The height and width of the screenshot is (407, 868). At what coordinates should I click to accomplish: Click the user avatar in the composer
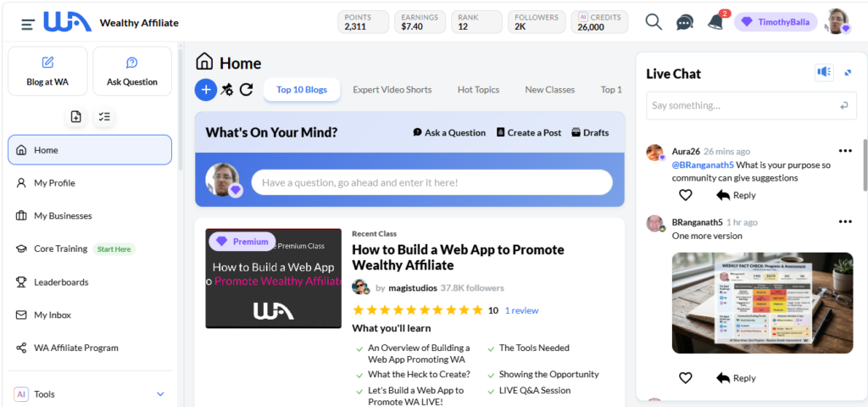coord(223,180)
